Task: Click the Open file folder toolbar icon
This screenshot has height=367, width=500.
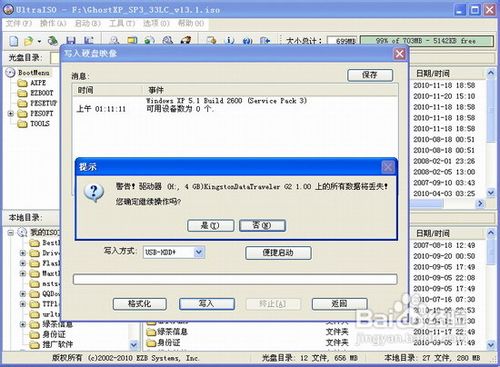Action: click(29, 41)
